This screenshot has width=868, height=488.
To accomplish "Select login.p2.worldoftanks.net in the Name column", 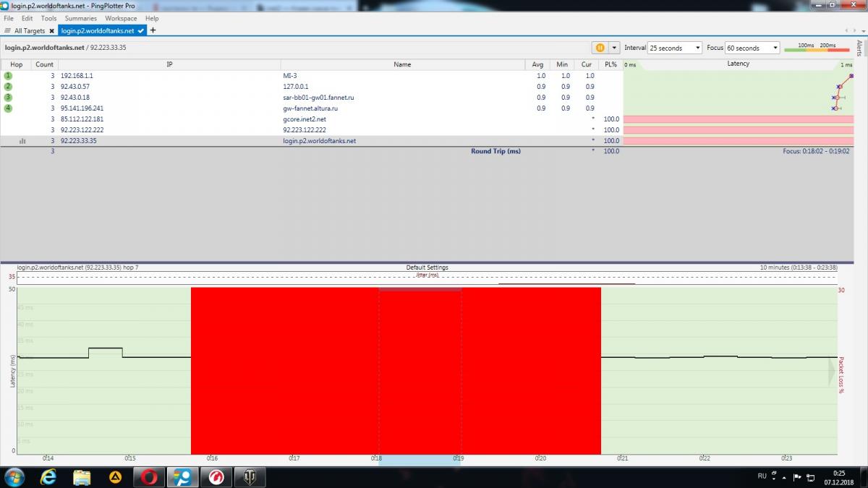I will (319, 141).
